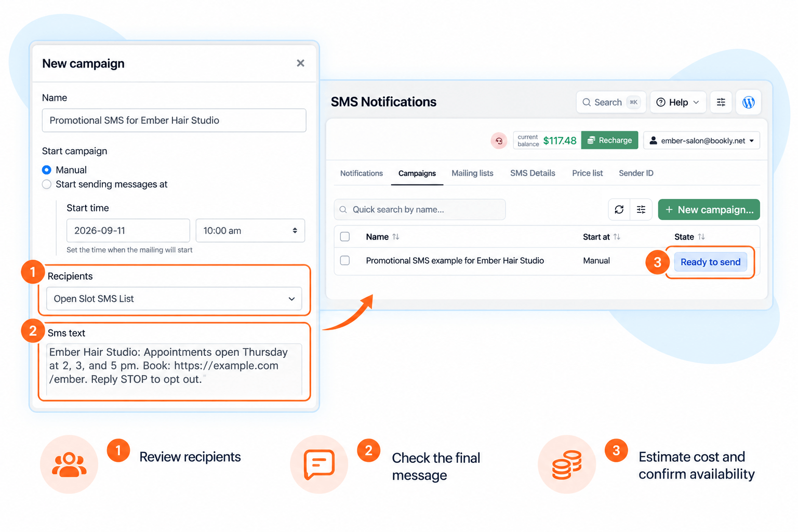Switch to the Campaigns tab
Viewport: 798px width, 532px height.
click(x=417, y=173)
